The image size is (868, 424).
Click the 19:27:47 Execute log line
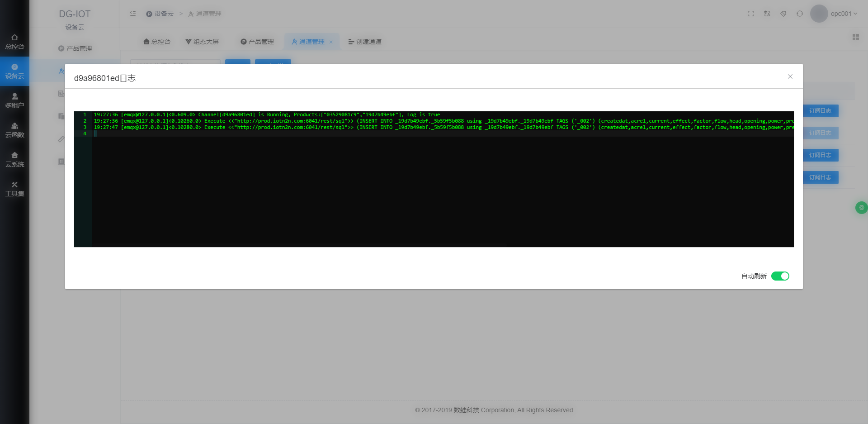443,128
